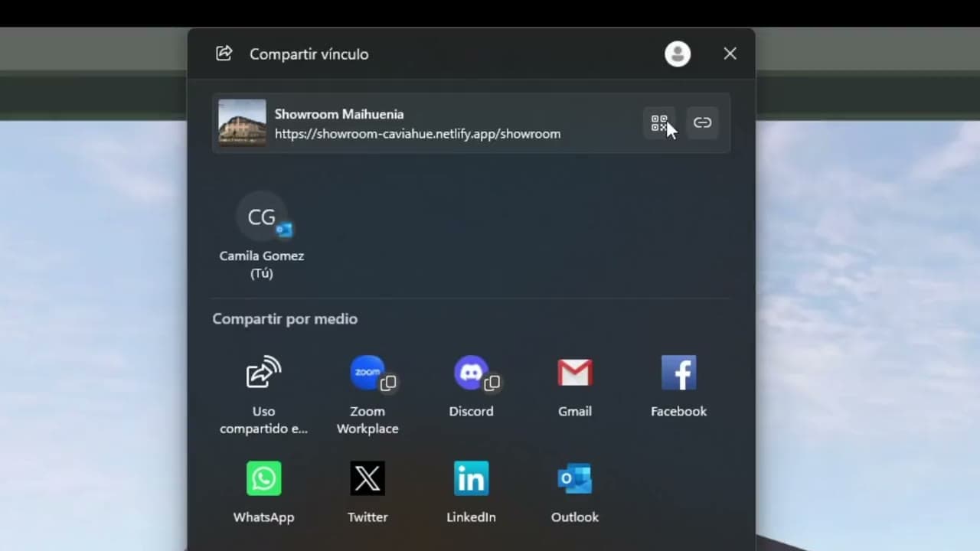The image size is (980, 551).
Task: Share via WhatsApp
Action: point(263,492)
